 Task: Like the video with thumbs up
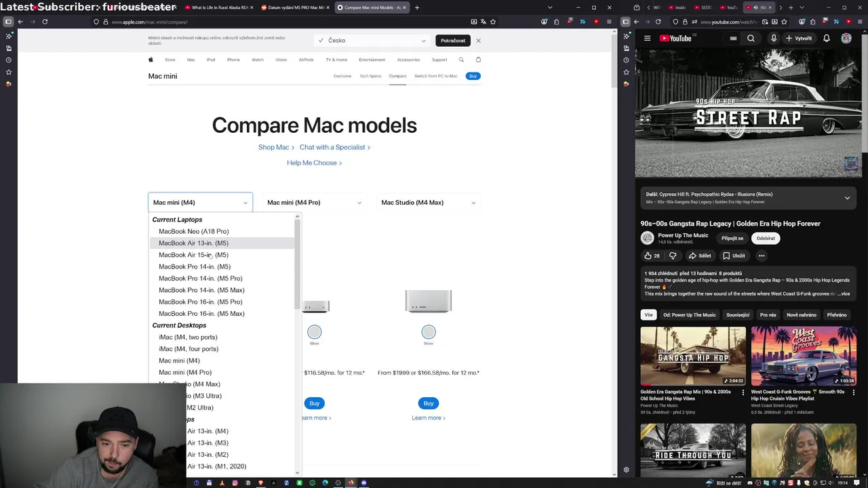pyautogui.click(x=652, y=256)
